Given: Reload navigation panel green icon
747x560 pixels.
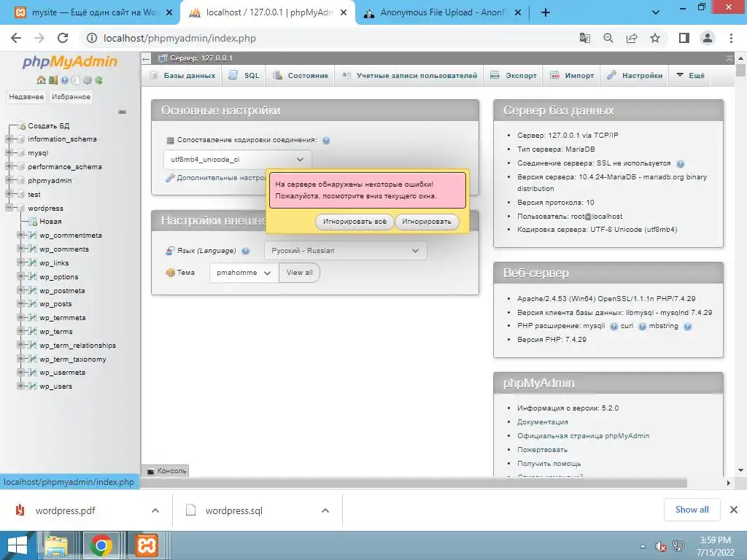Looking at the screenshot, I should pyautogui.click(x=98, y=80).
